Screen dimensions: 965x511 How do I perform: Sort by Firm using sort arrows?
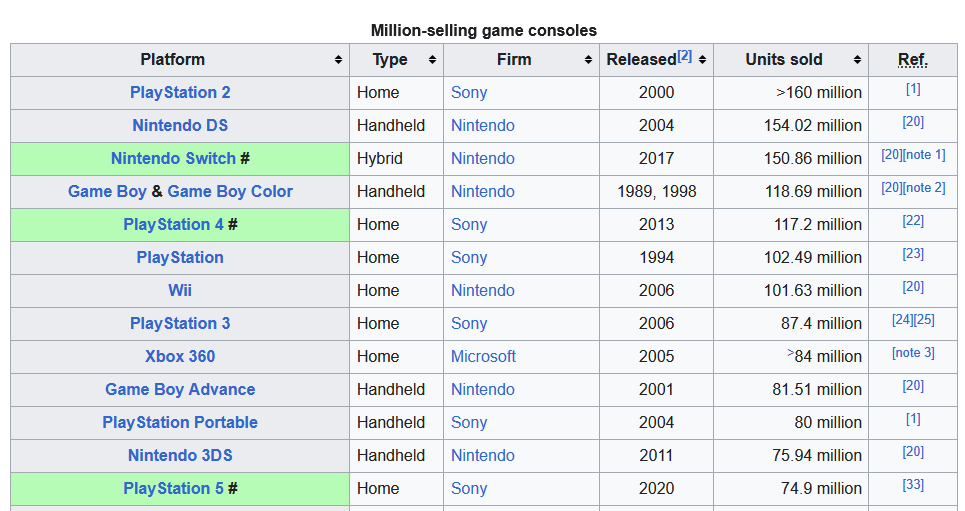[x=588, y=60]
